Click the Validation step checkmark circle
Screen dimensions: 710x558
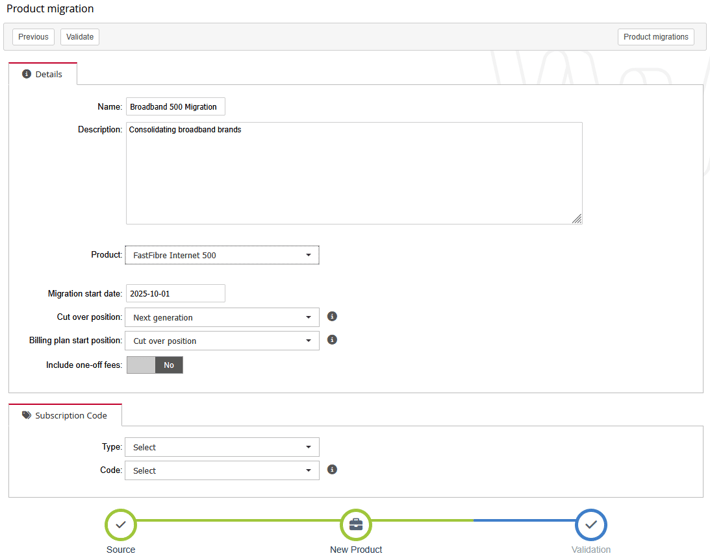(x=591, y=524)
